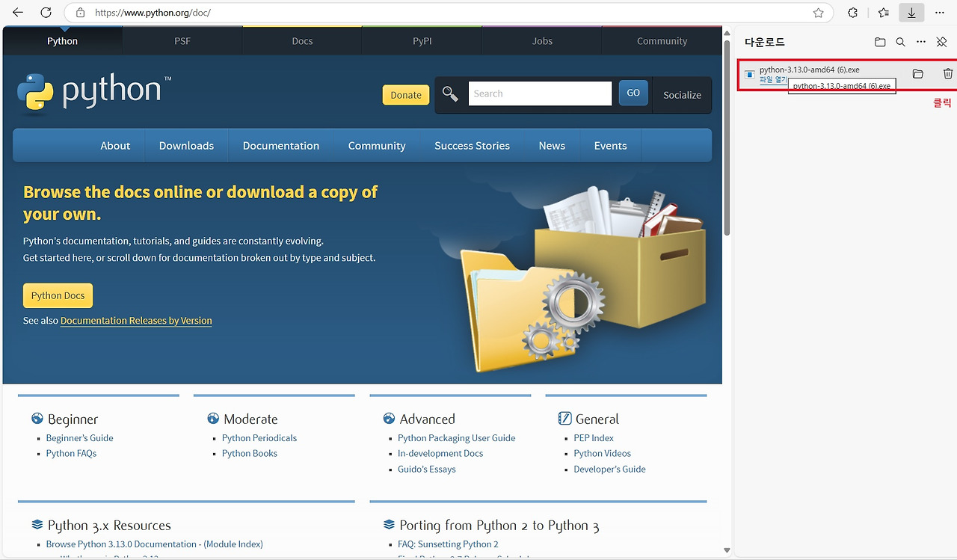Click the exe file icon in the downloads list

click(749, 74)
